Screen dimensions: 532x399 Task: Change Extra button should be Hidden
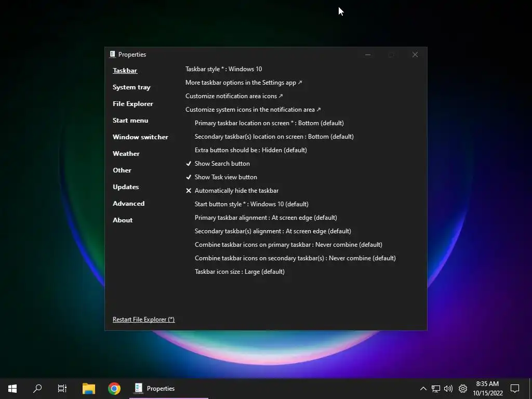tap(251, 150)
